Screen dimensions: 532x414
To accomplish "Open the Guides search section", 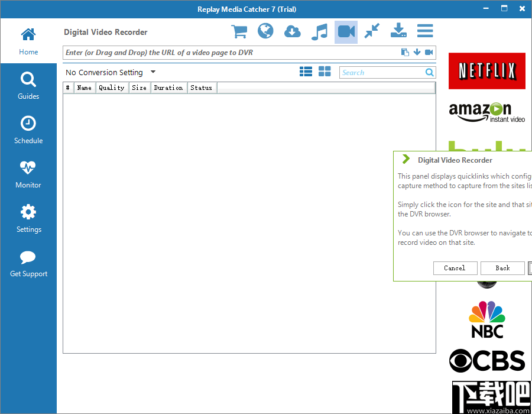I will [28, 86].
